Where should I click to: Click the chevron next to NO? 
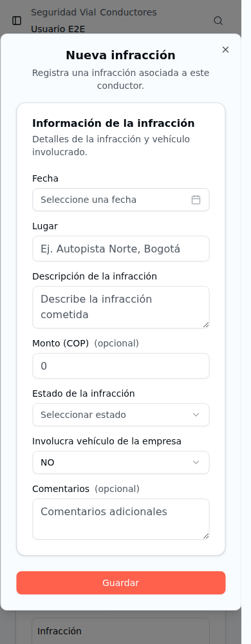196,462
